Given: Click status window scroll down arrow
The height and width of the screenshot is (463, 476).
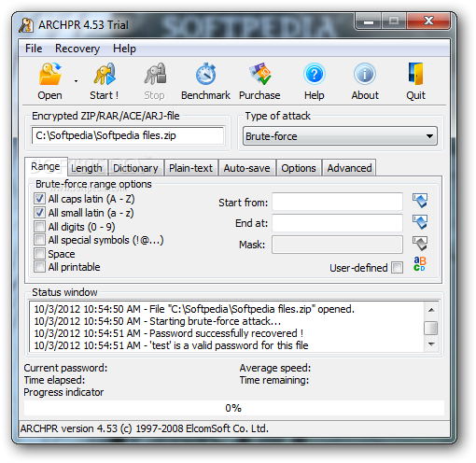Looking at the screenshot, I should [x=431, y=344].
